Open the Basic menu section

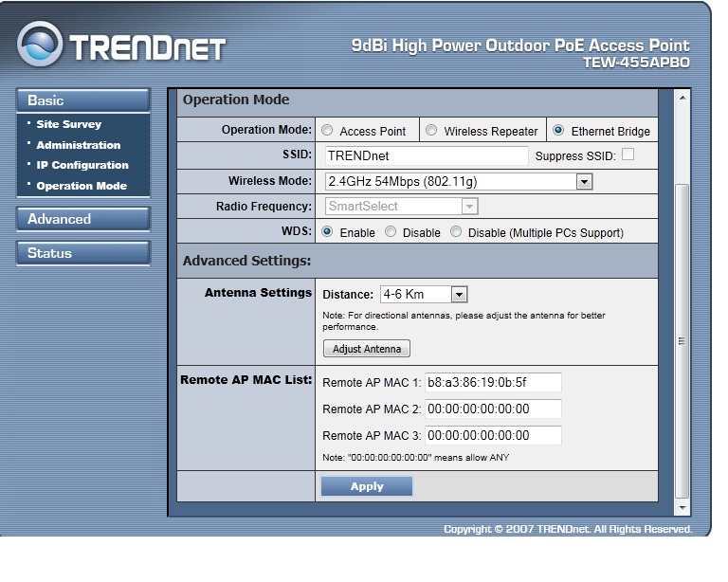point(83,100)
